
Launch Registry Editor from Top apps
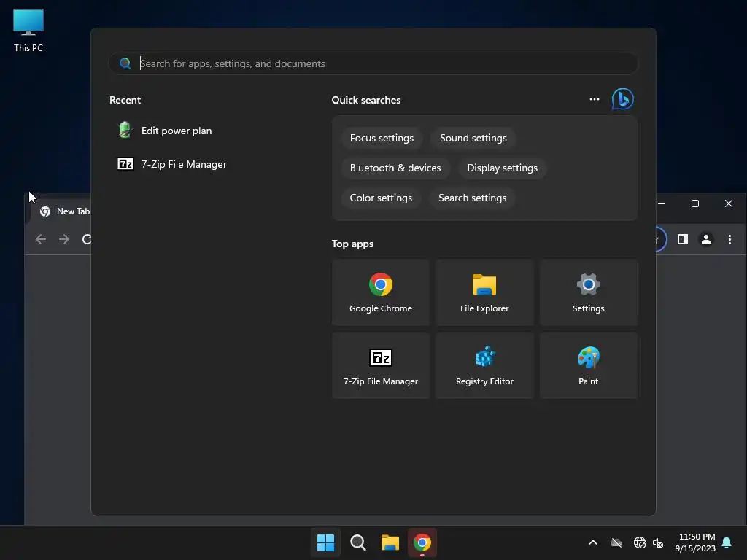tap(484, 365)
